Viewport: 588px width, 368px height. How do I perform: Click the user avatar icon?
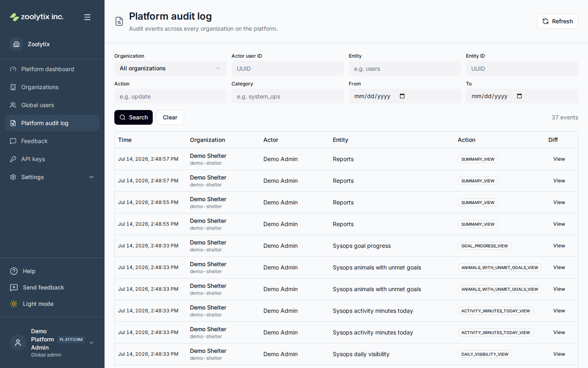click(x=18, y=343)
